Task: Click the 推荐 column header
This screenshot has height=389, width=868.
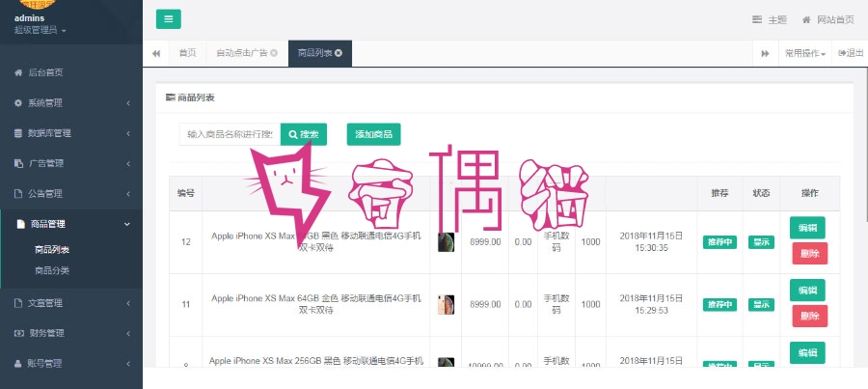Action: [x=719, y=193]
